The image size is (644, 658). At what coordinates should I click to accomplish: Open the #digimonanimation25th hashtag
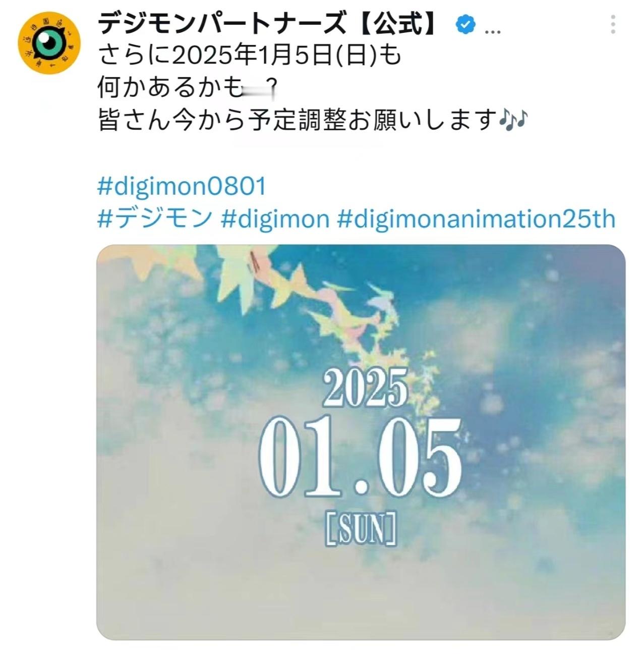coord(477,220)
